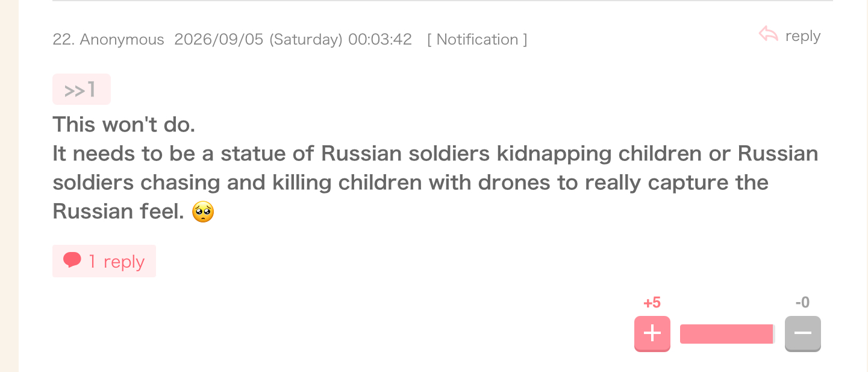Click the "reply" text link

click(803, 36)
